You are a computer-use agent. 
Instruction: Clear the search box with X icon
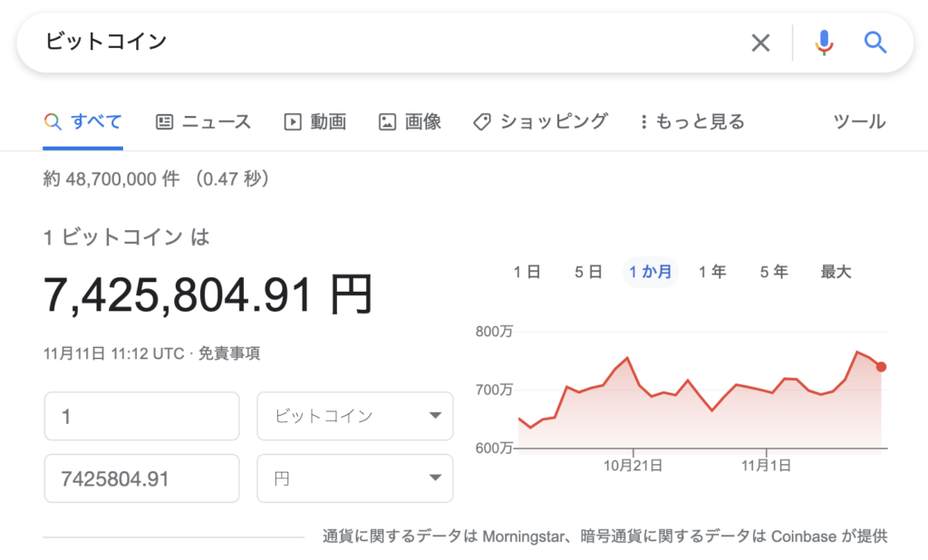pyautogui.click(x=760, y=43)
